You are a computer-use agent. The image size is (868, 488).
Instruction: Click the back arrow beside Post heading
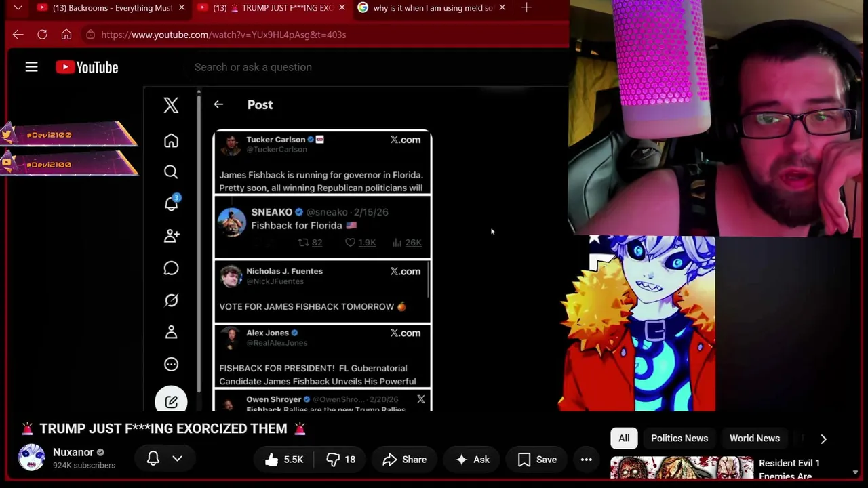tap(218, 104)
